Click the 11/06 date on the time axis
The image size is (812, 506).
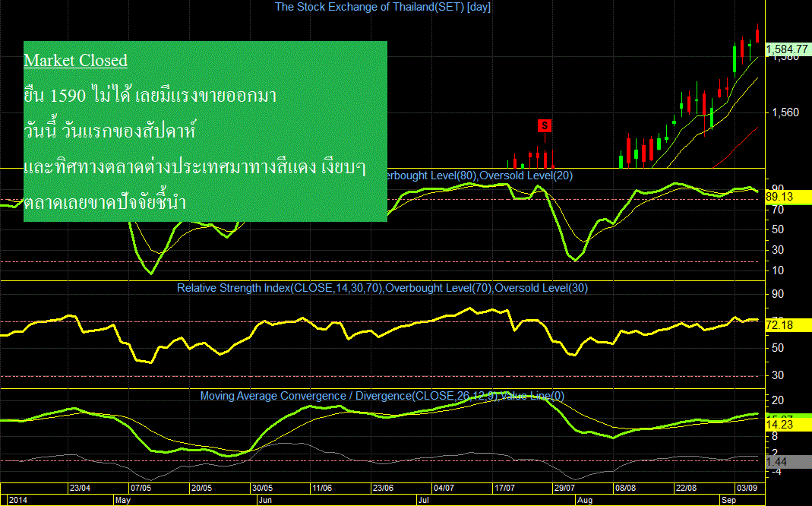coord(322,488)
